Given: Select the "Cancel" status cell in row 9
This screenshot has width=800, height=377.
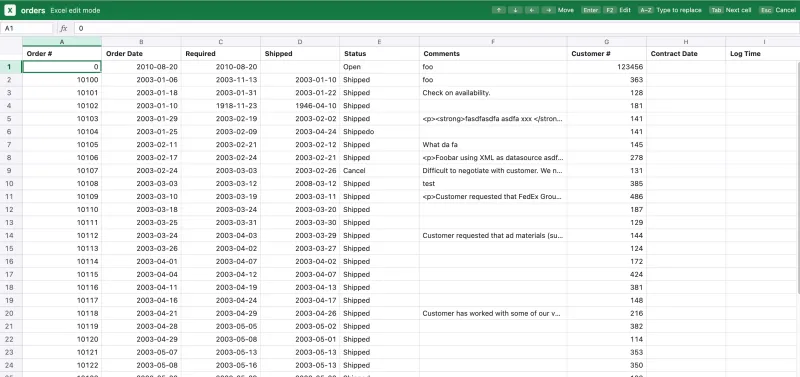Looking at the screenshot, I should [x=380, y=170].
